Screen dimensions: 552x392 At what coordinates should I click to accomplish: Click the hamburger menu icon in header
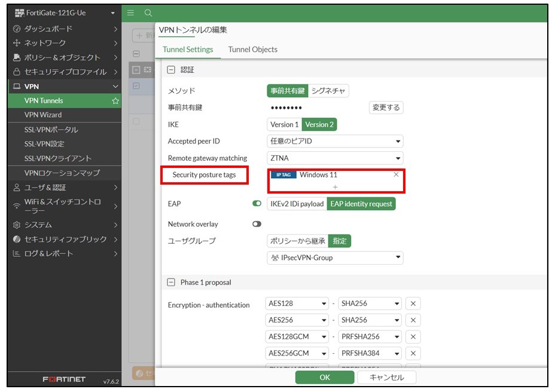pyautogui.click(x=131, y=13)
